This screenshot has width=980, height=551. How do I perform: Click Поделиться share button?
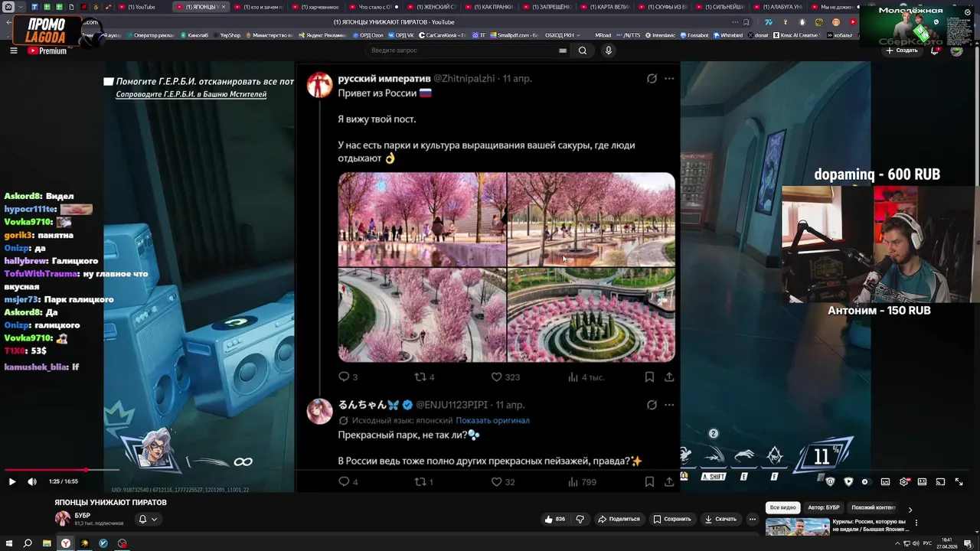[x=619, y=519]
